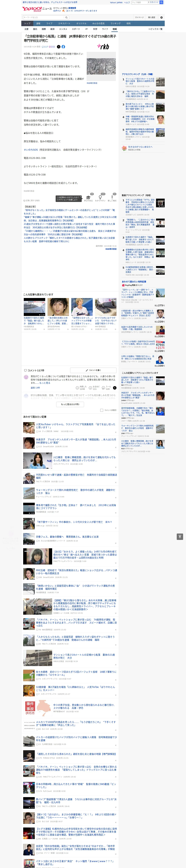Click the わかりやすい lightbulb reaction
Image resolution: width=186 pixels, height=868 pixels.
click(x=100, y=197)
